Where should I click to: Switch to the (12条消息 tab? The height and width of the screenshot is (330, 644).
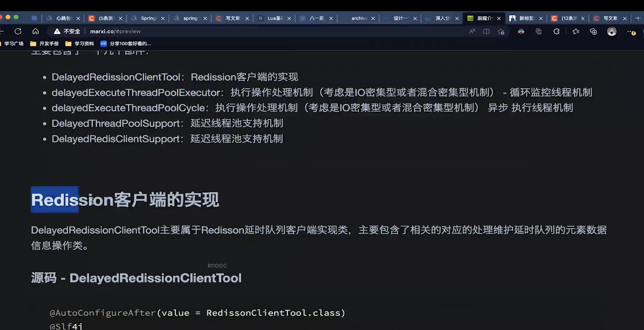tap(568, 18)
